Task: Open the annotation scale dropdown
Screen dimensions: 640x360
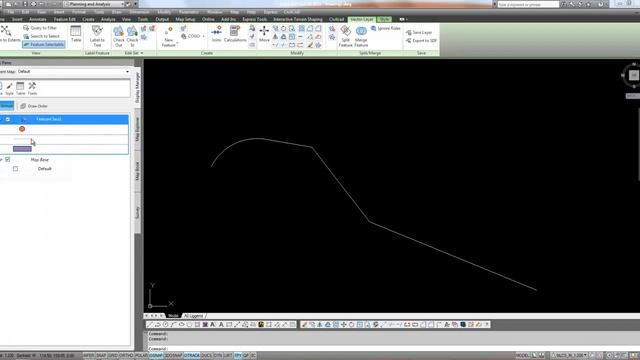Action: click(x=570, y=356)
